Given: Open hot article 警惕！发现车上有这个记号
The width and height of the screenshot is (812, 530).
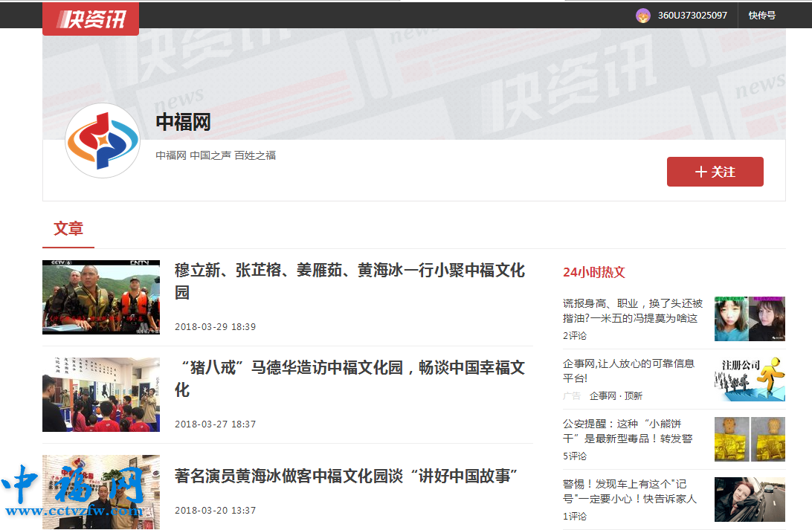Looking at the screenshot, I should pos(630,491).
